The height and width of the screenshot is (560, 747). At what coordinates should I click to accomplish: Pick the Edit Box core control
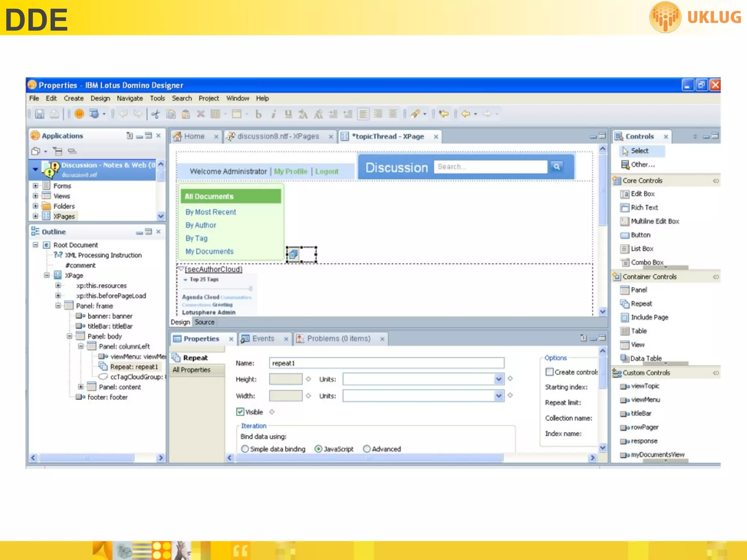[642, 194]
